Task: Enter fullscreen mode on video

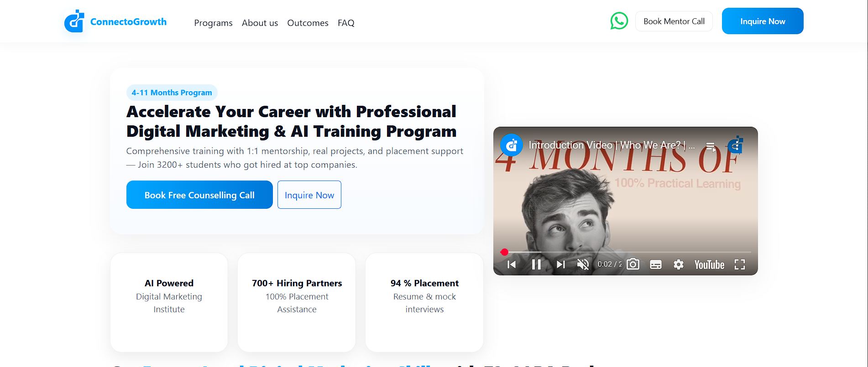Action: coord(740,264)
